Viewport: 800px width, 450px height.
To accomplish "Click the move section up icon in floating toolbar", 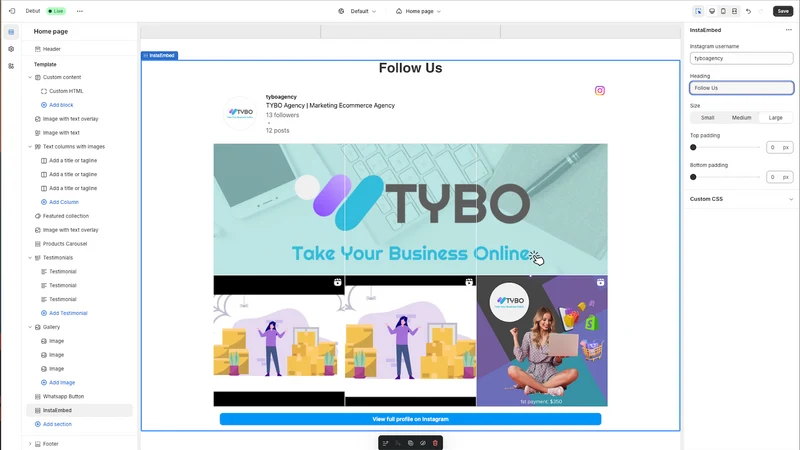I will (386, 443).
